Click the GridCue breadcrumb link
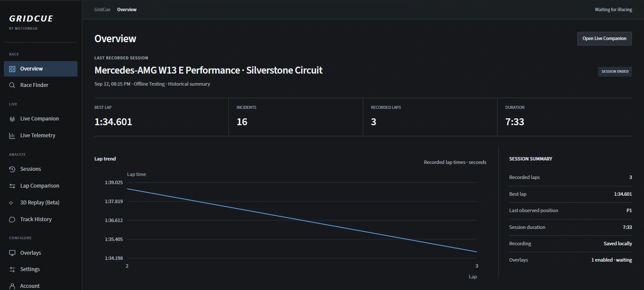644x290 pixels. 103,9
